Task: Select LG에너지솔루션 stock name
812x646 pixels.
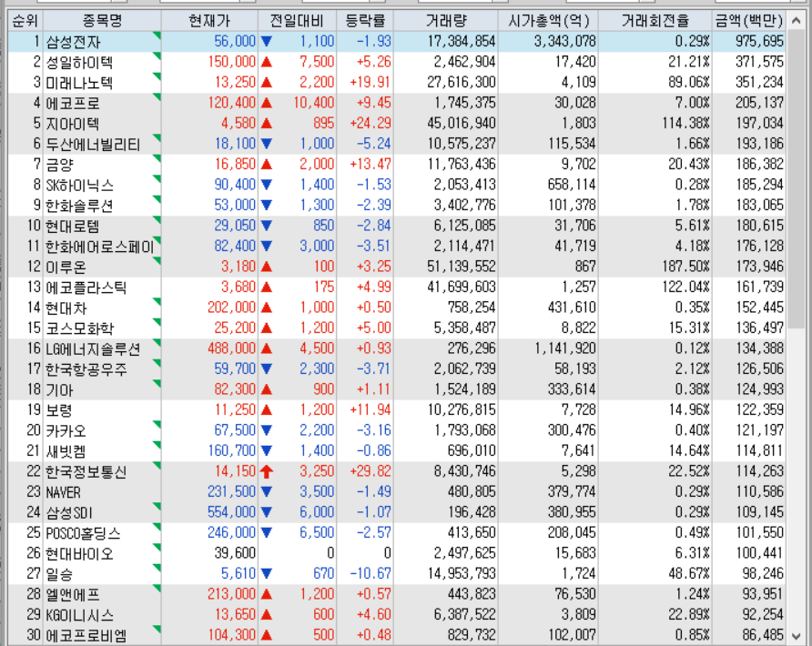Action: pyautogui.click(x=93, y=348)
